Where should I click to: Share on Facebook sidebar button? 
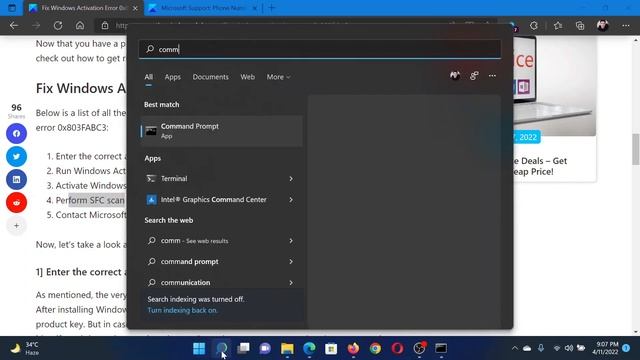16,133
